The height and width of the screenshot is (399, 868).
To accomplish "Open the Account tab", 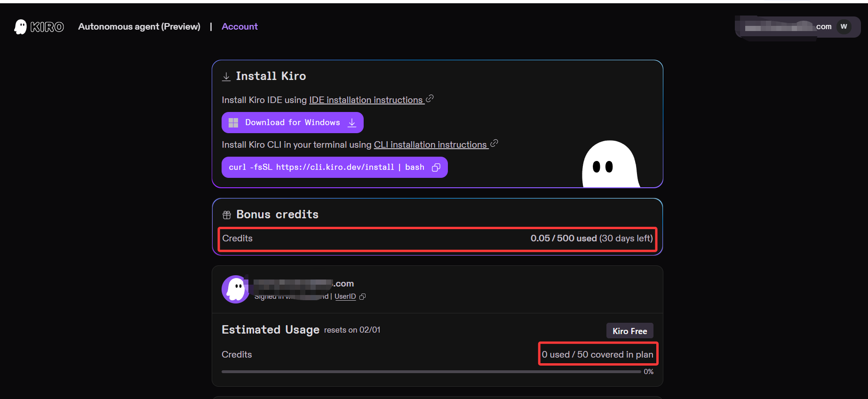I will (239, 26).
